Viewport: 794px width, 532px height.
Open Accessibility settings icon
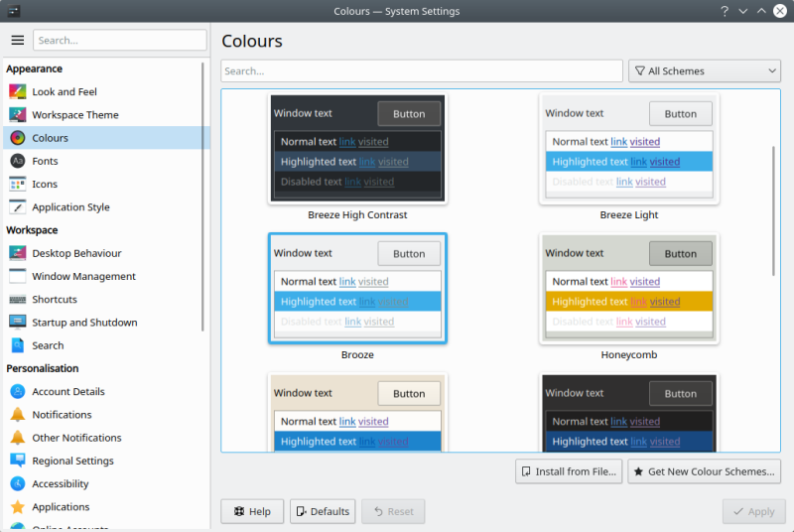(x=17, y=483)
